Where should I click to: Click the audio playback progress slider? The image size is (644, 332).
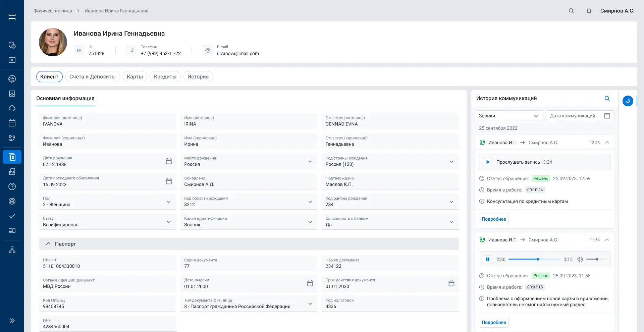click(535, 259)
